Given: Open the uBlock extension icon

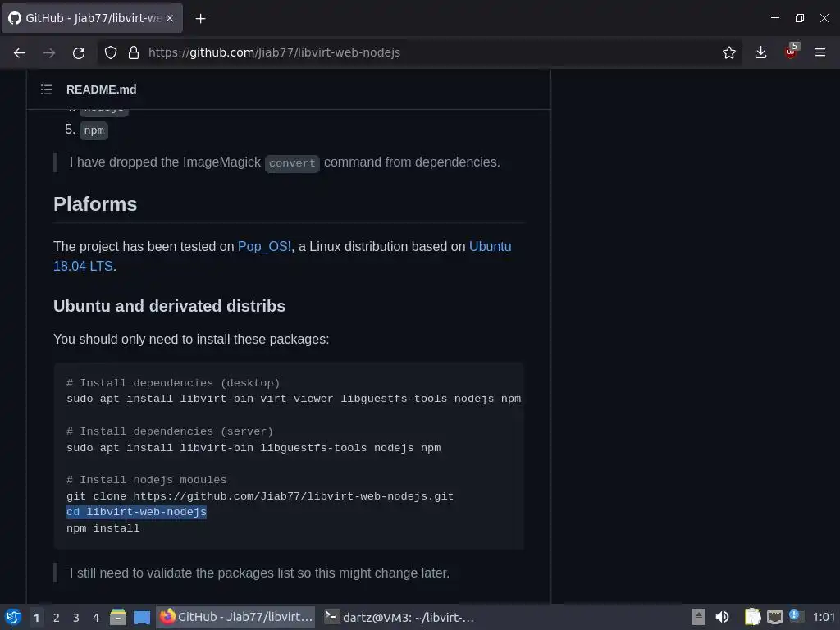Looking at the screenshot, I should pos(792,52).
